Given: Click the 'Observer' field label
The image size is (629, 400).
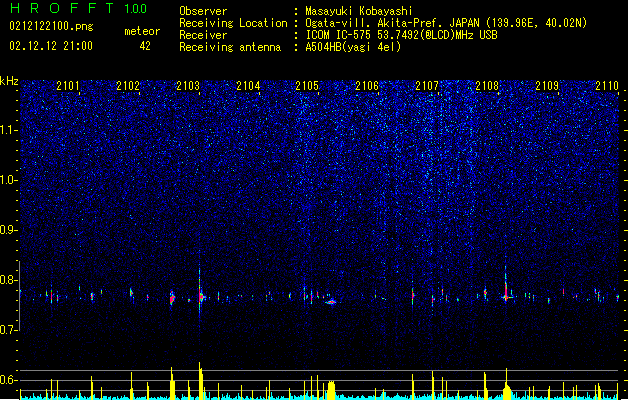Looking at the screenshot, I should pyautogui.click(x=203, y=11).
